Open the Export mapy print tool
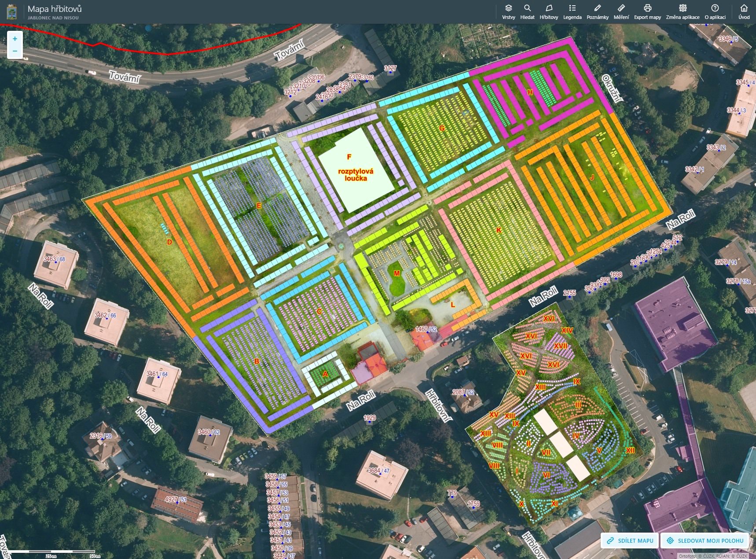756x559 pixels. (x=647, y=11)
